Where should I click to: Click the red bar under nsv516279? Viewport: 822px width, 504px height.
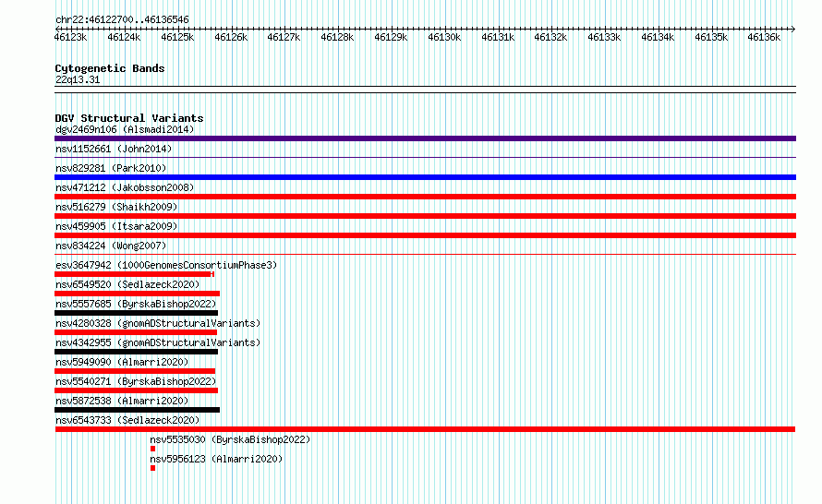(x=425, y=216)
